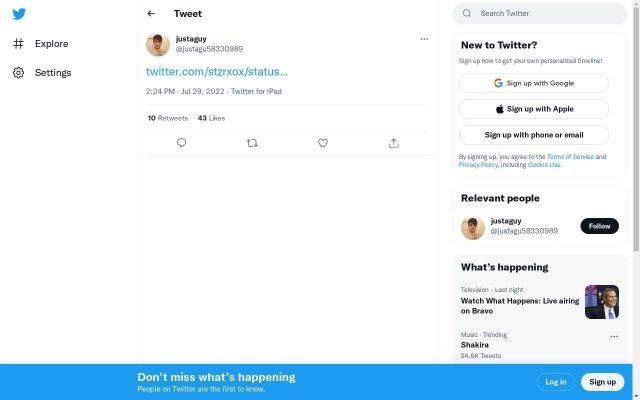The image size is (640, 400).
Task: Click the Twitter bird logo
Action: [x=20, y=14]
